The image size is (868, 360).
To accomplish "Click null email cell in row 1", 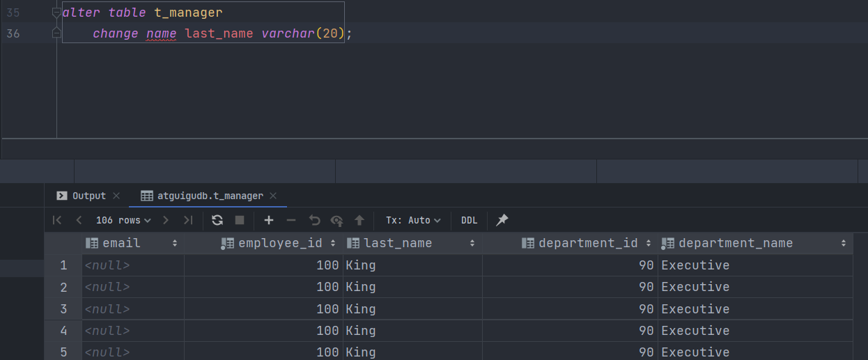I will (133, 265).
